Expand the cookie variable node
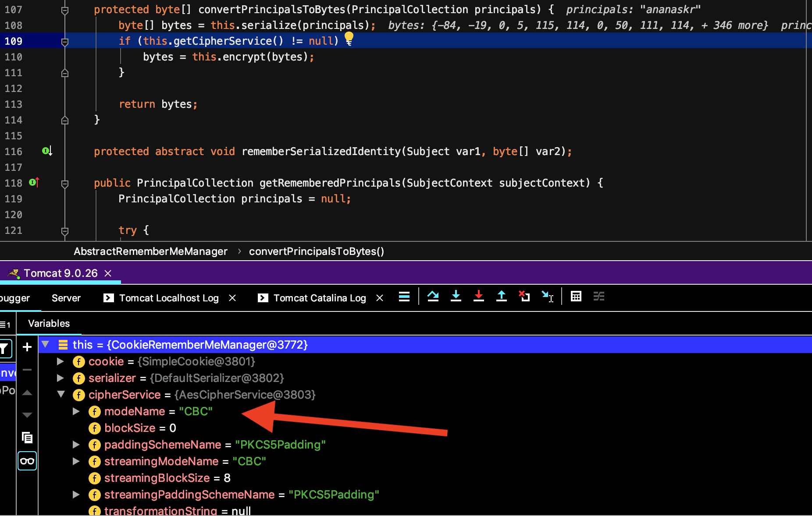Screen dimensions: 812x516 [61, 361]
